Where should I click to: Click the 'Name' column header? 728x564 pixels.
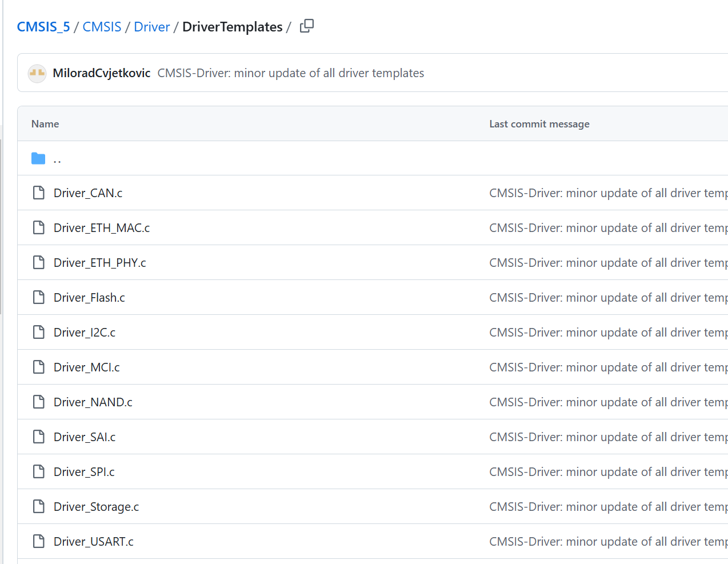pyautogui.click(x=45, y=124)
